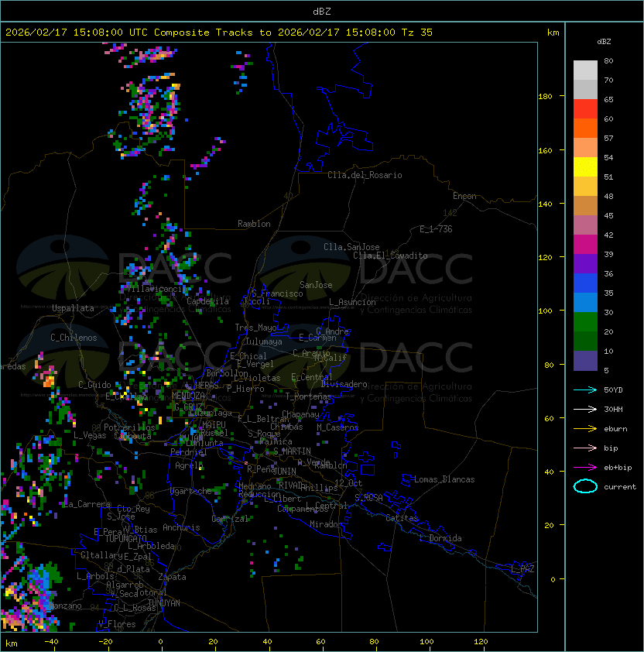Click the '30HM' legend label
The width and height of the screenshot is (644, 652).
(x=613, y=409)
